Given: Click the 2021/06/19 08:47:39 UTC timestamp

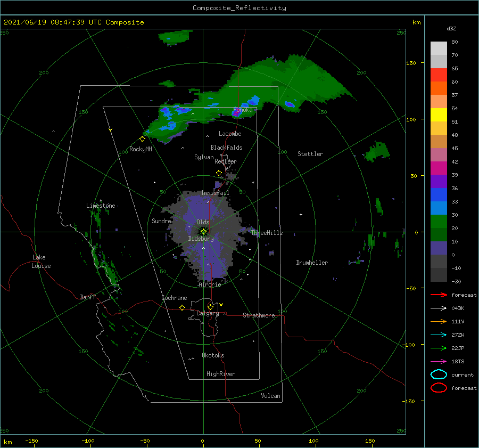Looking at the screenshot, I should pyautogui.click(x=53, y=22).
